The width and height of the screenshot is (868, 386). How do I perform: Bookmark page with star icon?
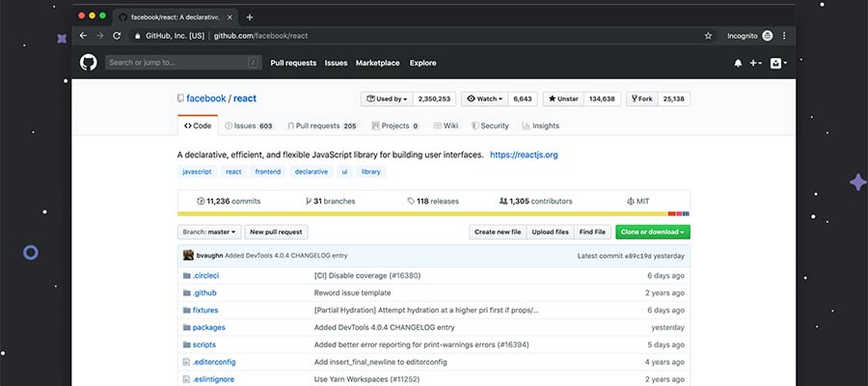pyautogui.click(x=708, y=36)
